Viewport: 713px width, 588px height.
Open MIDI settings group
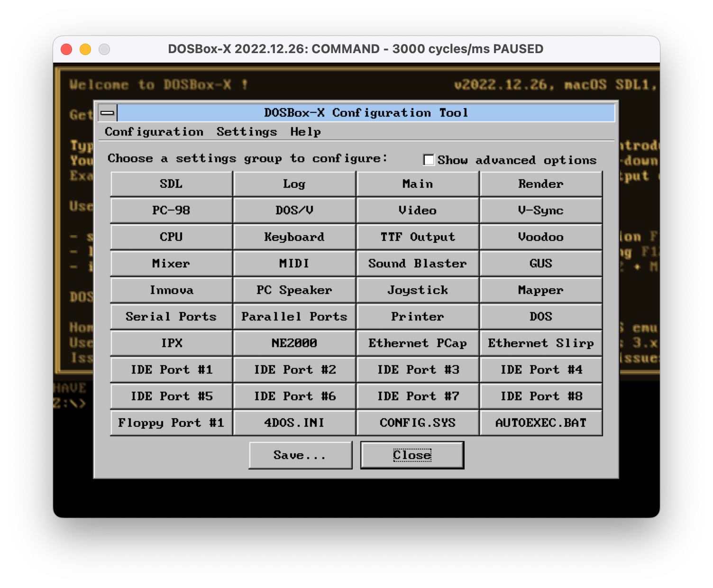[x=294, y=264]
